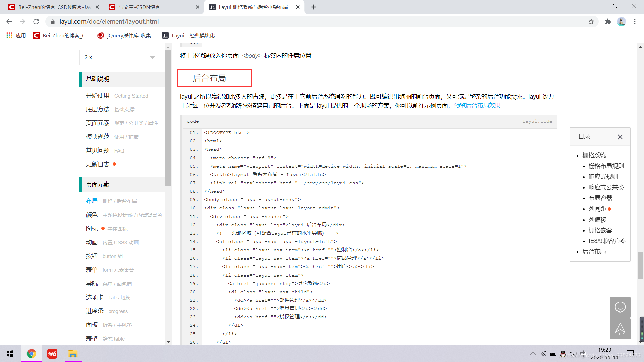Open 选项卡 Tabs 切换 item

[108, 297]
